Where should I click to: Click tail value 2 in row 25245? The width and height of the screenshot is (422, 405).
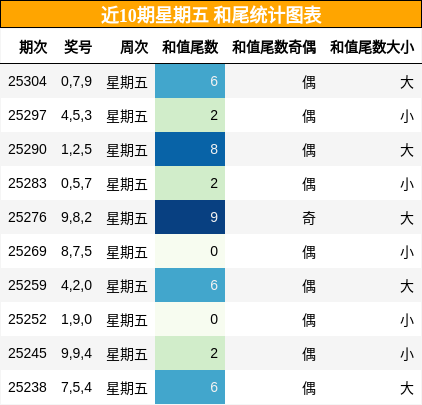coord(190,353)
